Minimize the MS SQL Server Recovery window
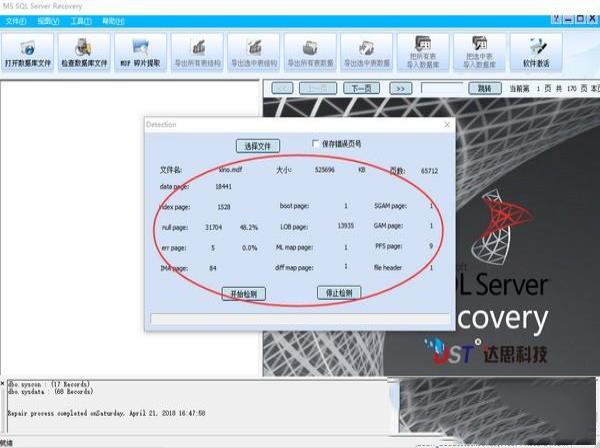600x448 pixels. tap(569, 18)
